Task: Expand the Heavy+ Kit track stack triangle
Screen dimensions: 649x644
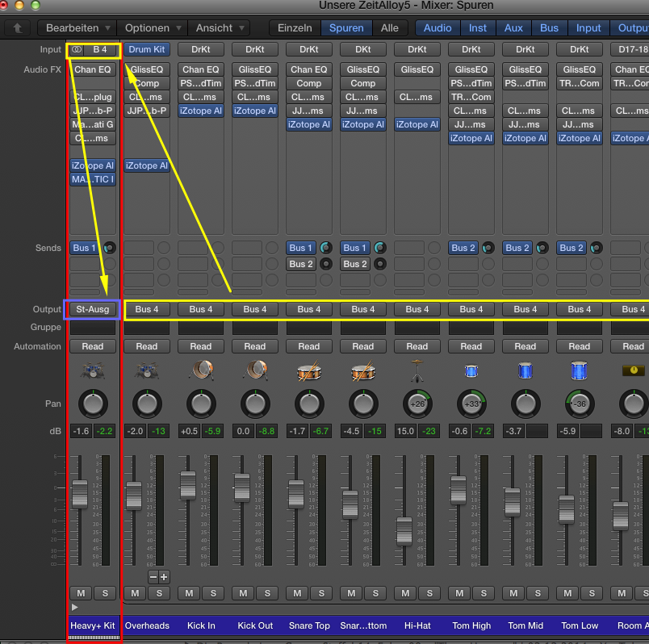Action: tap(74, 608)
